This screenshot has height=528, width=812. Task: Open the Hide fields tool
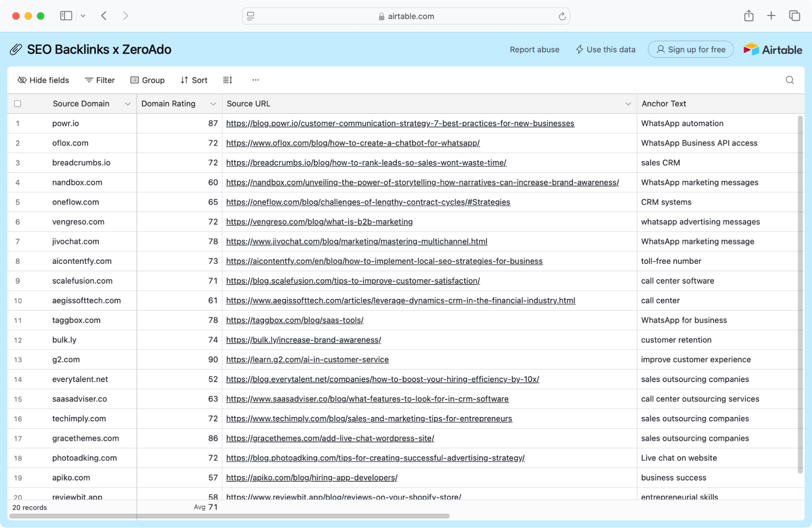coord(43,80)
